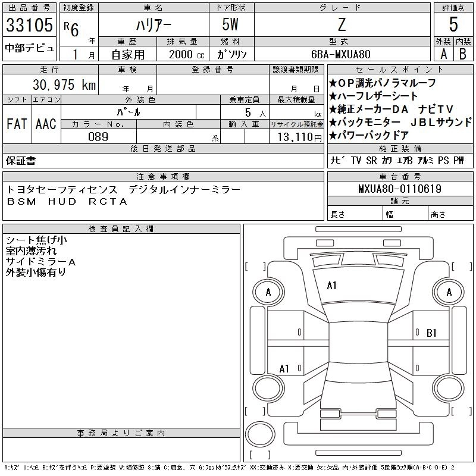Click the mileage value 30,975 km
The width and height of the screenshot is (476, 476).
point(64,84)
